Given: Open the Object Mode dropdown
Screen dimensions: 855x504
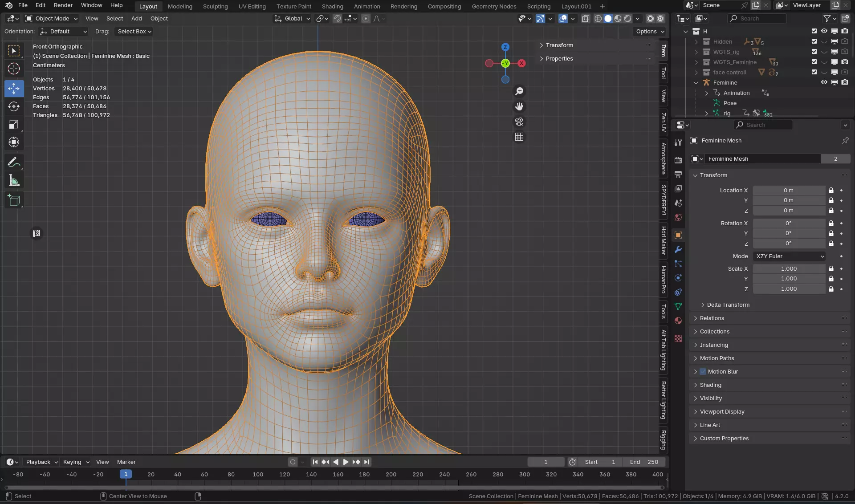Looking at the screenshot, I should point(52,19).
